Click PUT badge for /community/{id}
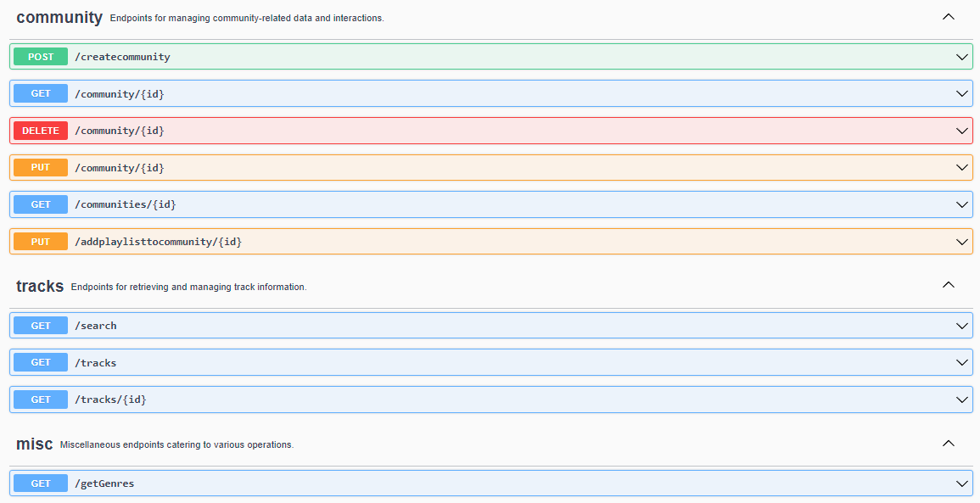This screenshot has width=980, height=503. coord(41,168)
